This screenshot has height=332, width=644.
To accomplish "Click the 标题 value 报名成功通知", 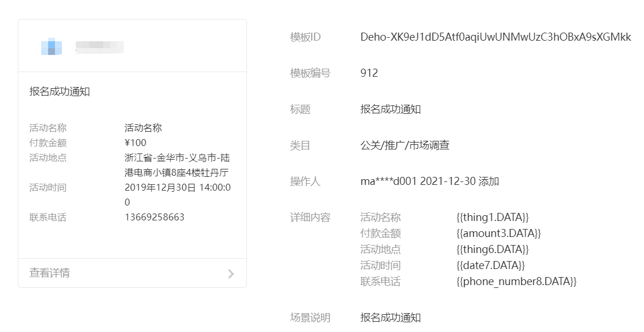I will [x=391, y=109].
